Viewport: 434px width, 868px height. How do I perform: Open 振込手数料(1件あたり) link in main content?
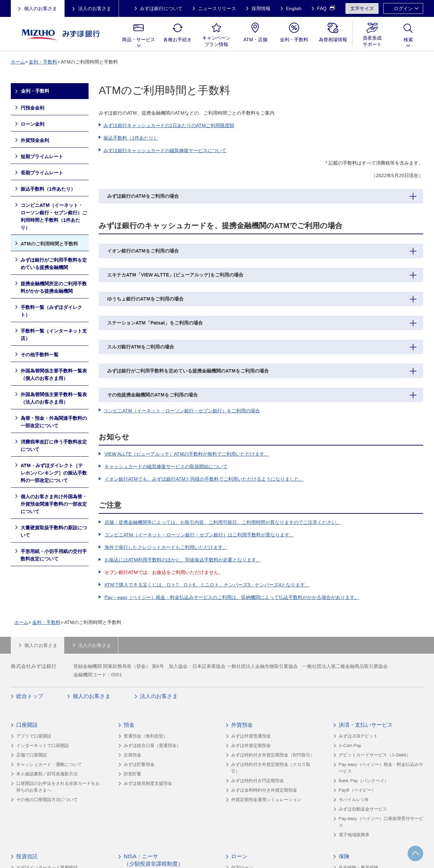click(x=130, y=138)
